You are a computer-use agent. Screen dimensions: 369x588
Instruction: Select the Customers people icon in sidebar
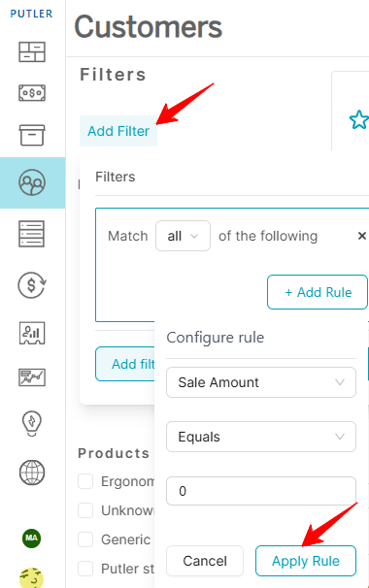(32, 182)
